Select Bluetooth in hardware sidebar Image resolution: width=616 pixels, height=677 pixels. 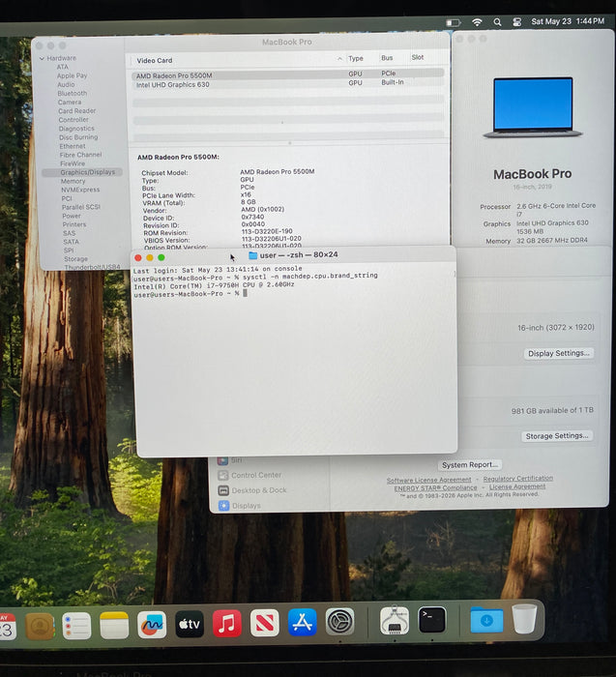click(73, 93)
